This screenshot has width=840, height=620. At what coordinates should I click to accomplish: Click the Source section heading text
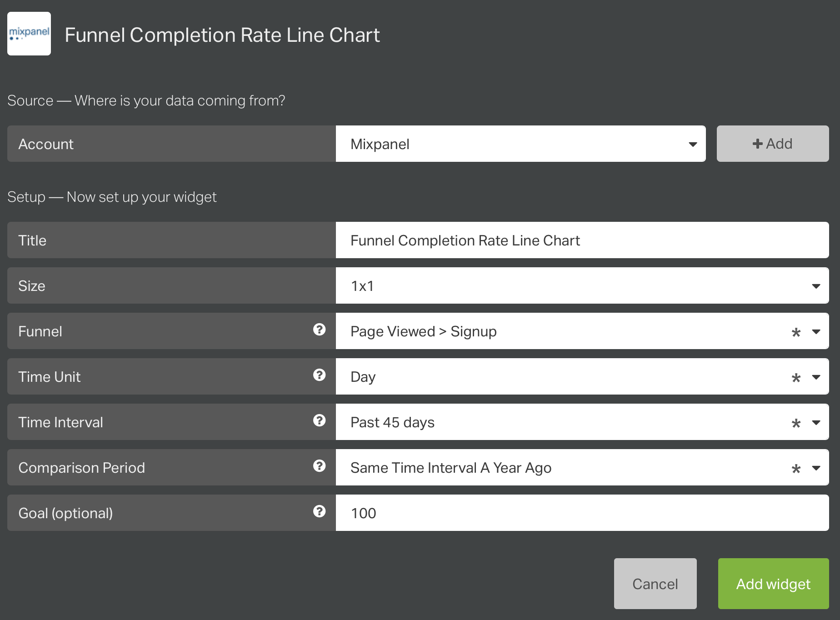(x=146, y=100)
